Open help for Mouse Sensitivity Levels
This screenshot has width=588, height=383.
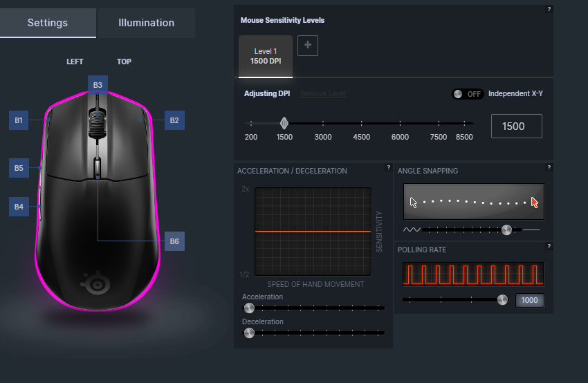(x=549, y=9)
